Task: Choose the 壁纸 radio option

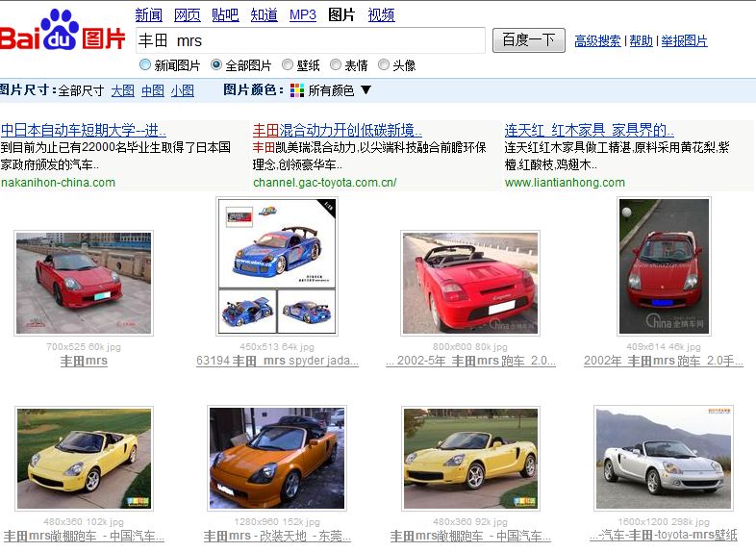Action: tap(288, 64)
